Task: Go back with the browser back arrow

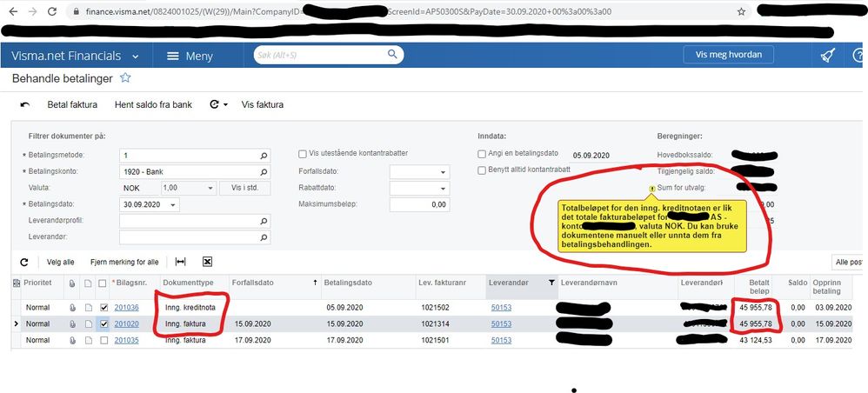Action: click(x=13, y=11)
